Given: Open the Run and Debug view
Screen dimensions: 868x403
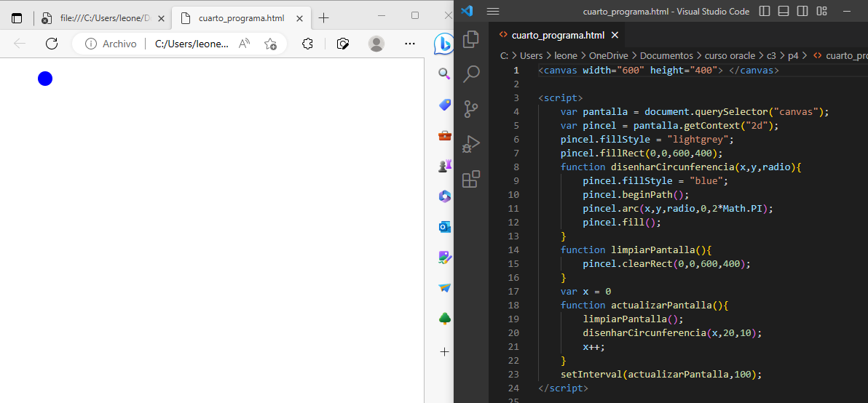Looking at the screenshot, I should pyautogui.click(x=471, y=144).
